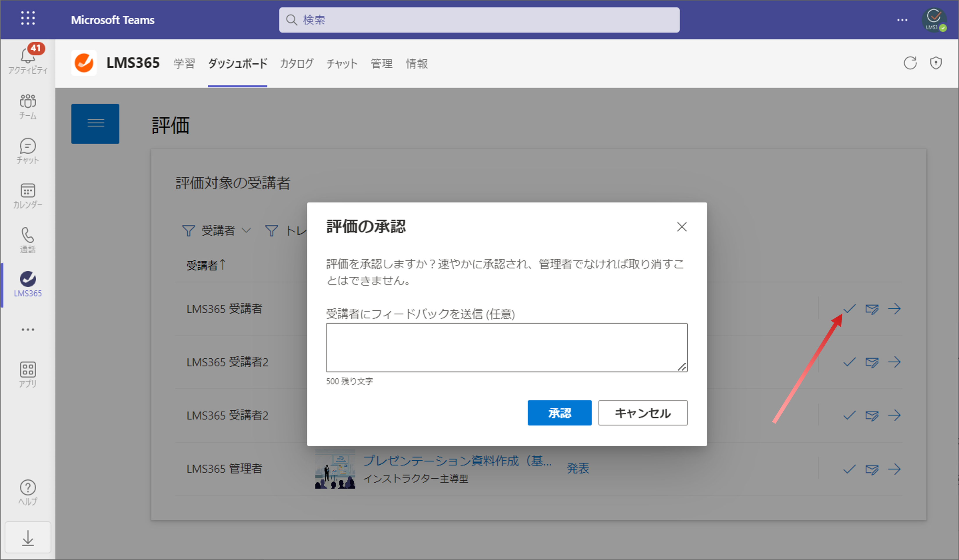Approve checkmark for the first LMS365 受講者2 row
The width and height of the screenshot is (959, 560).
point(849,362)
